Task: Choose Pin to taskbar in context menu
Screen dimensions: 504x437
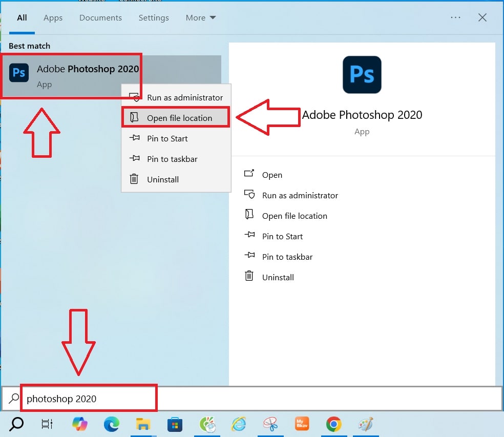Action: tap(176, 159)
